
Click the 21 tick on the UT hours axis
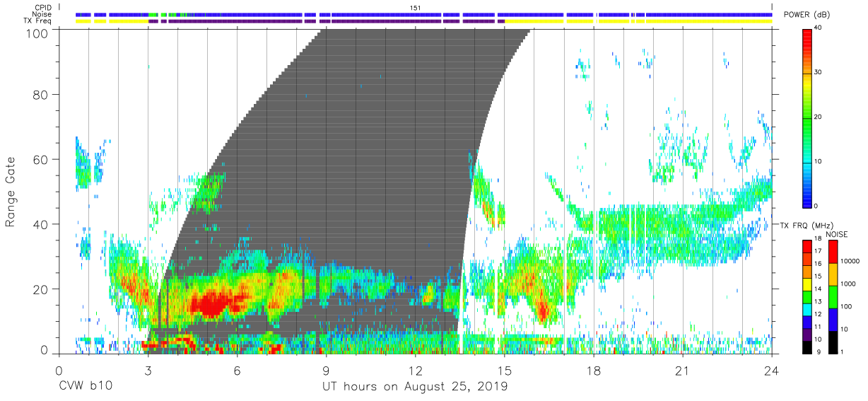683,371
